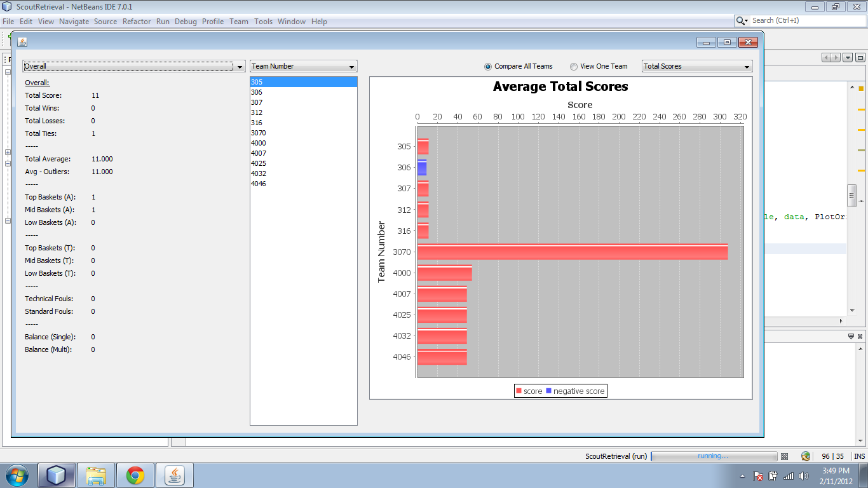This screenshot has width=868, height=488.
Task: Click the Total Average value 11.000
Action: tap(102, 159)
